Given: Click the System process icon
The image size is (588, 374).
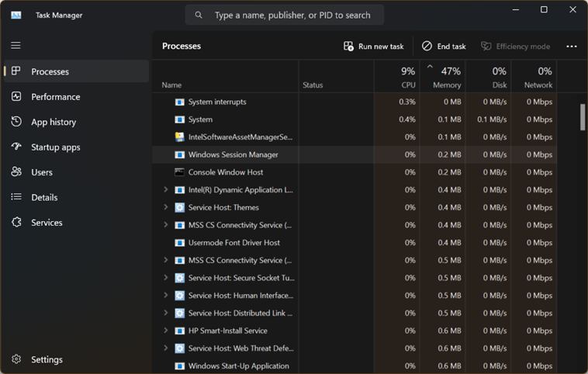Looking at the screenshot, I should click(x=180, y=119).
